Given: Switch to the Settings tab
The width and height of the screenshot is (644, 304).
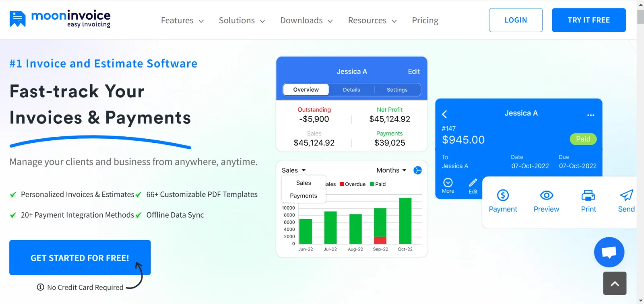Looking at the screenshot, I should [x=397, y=90].
